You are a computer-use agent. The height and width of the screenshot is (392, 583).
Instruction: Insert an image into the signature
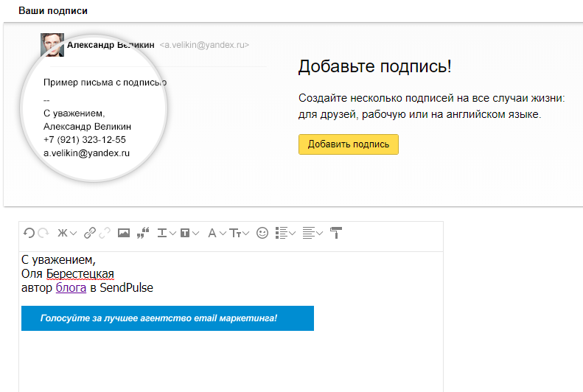coord(123,233)
